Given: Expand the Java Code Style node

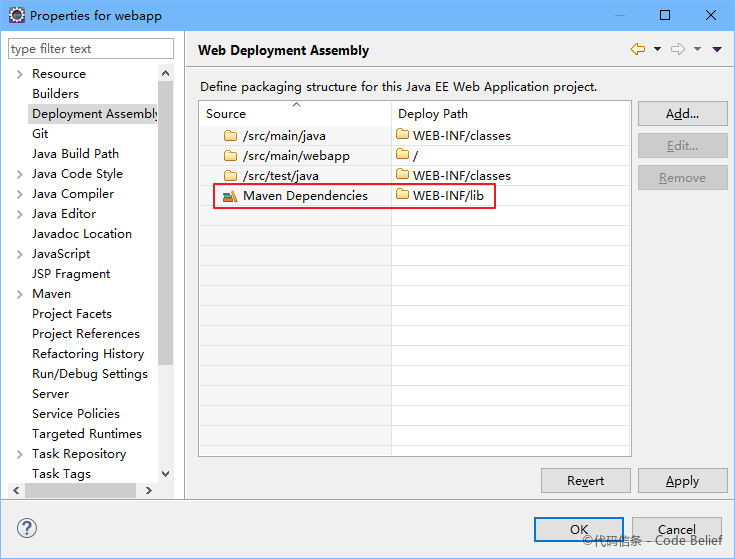Looking at the screenshot, I should pos(19,174).
